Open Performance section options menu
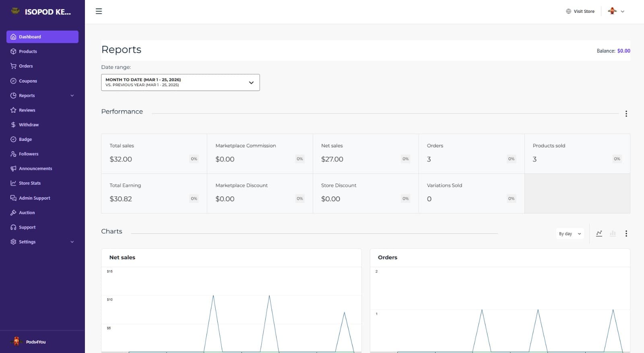The image size is (644, 353). point(626,114)
